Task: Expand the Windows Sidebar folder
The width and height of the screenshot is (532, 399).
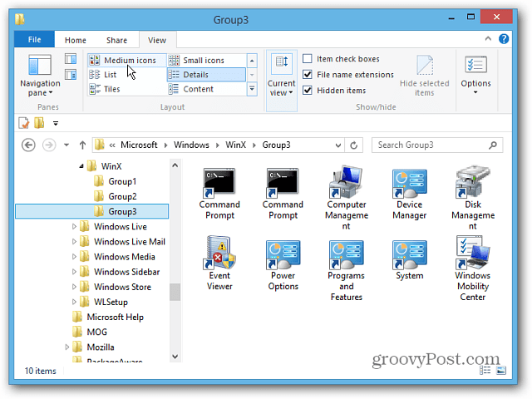Action: (74, 272)
